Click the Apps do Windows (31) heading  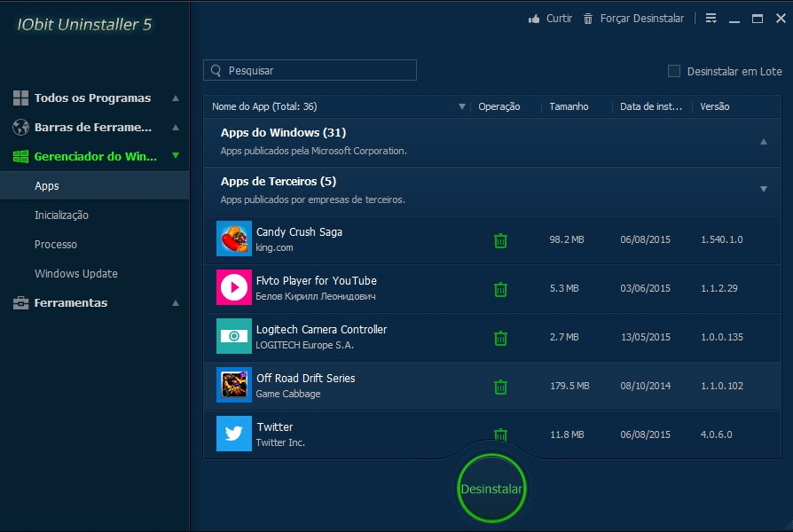click(x=283, y=132)
